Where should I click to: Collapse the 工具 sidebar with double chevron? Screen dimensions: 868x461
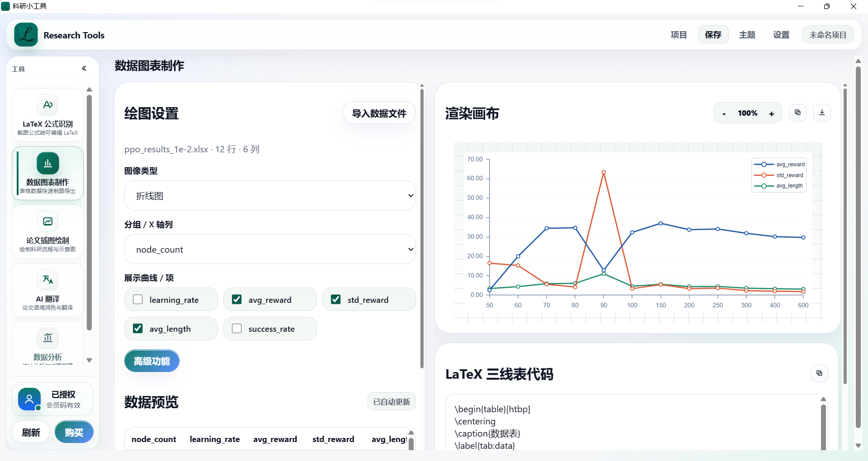84,69
